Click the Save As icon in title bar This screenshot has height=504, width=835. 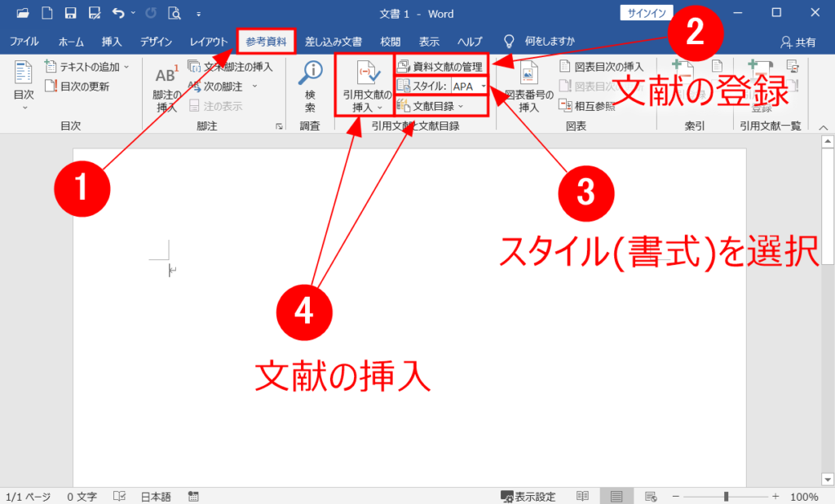[x=95, y=13]
